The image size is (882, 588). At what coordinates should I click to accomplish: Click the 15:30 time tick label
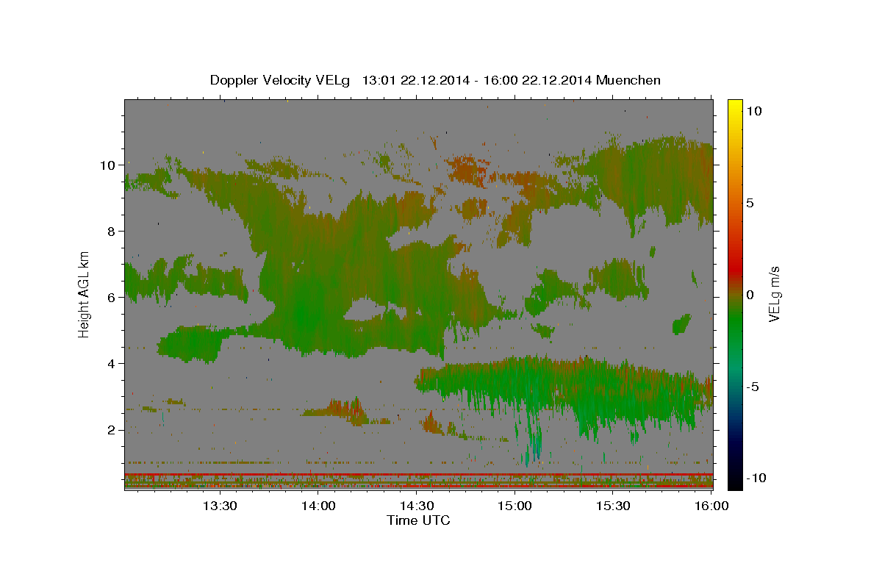pyautogui.click(x=613, y=506)
